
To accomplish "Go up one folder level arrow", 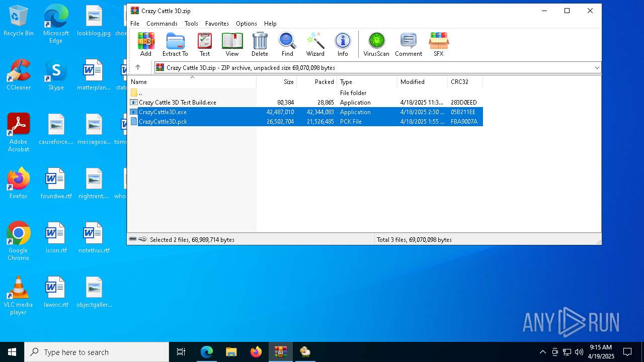I will (138, 67).
